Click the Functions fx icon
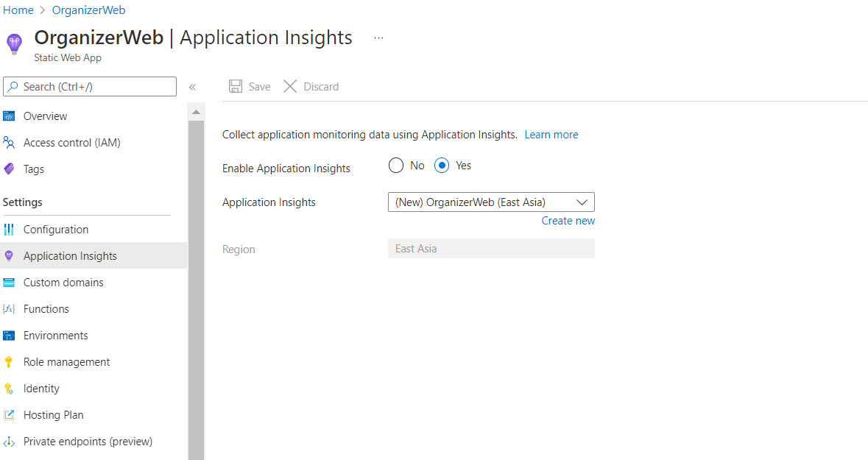The height and width of the screenshot is (460, 868). 9,309
